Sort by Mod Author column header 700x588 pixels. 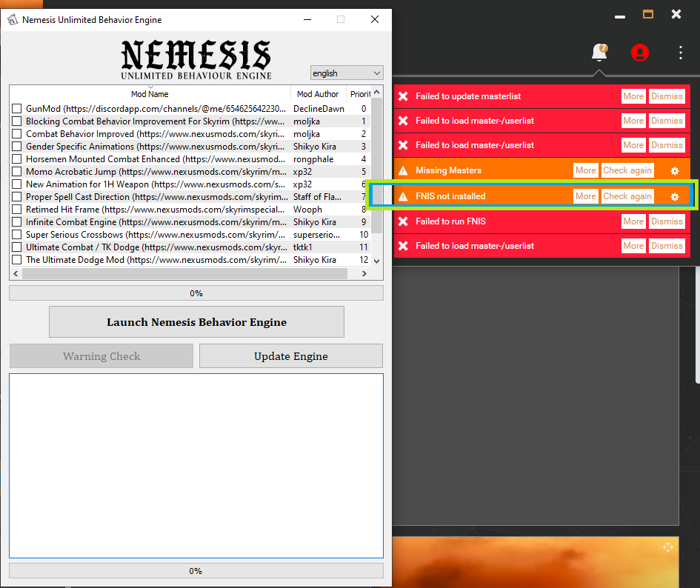coord(318,94)
